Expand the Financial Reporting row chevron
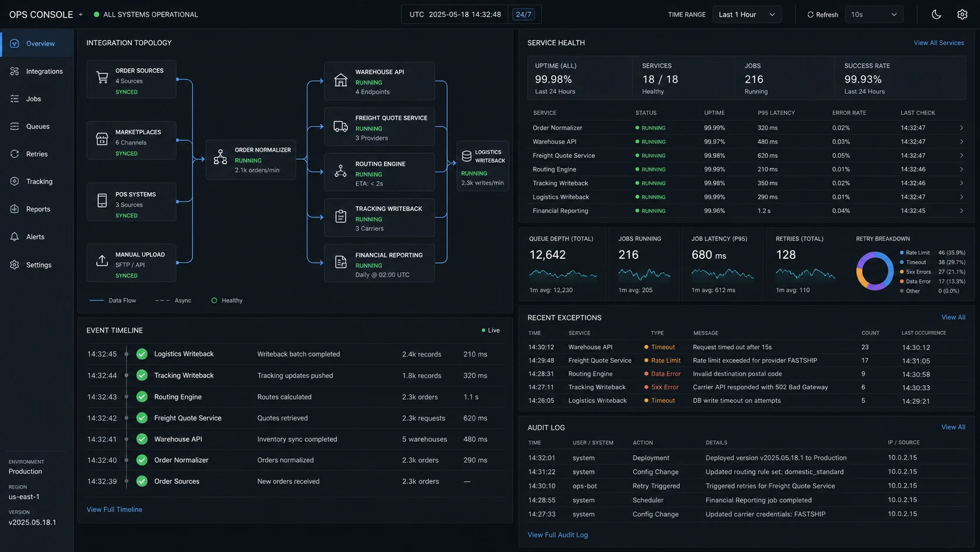Image resolution: width=980 pixels, height=552 pixels. pyautogui.click(x=961, y=211)
